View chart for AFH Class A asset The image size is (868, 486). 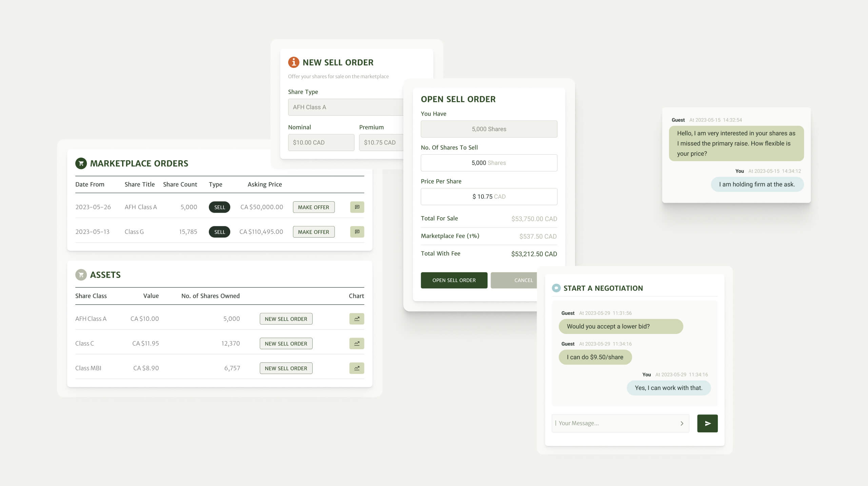357,319
